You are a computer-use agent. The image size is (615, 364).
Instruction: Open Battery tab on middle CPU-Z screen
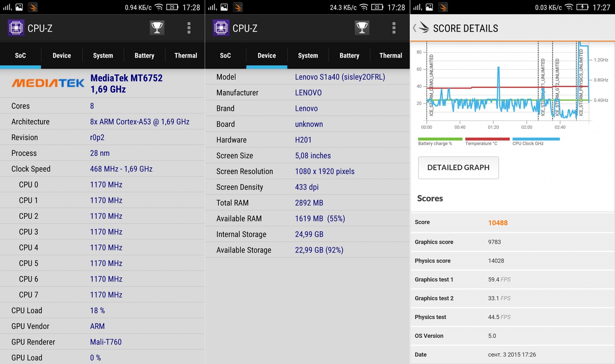click(x=349, y=55)
